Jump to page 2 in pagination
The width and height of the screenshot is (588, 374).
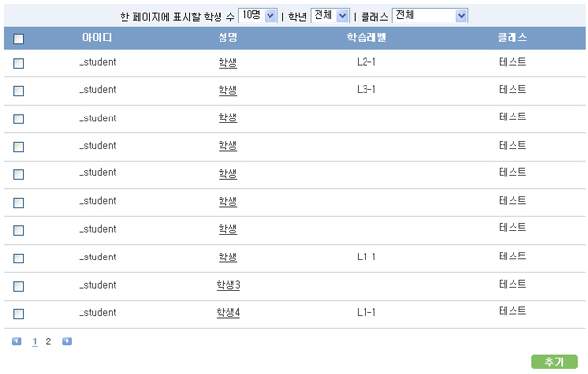tap(48, 341)
